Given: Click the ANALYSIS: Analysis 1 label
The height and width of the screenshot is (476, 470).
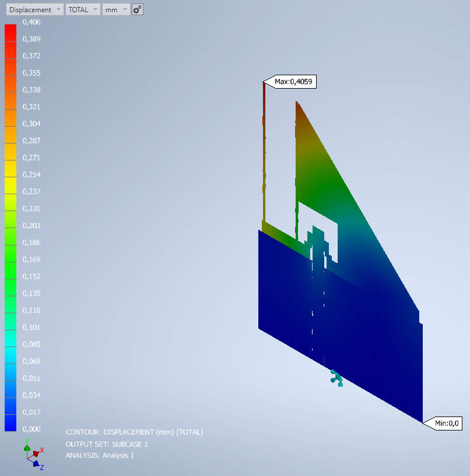Looking at the screenshot, I should pyautogui.click(x=100, y=456).
